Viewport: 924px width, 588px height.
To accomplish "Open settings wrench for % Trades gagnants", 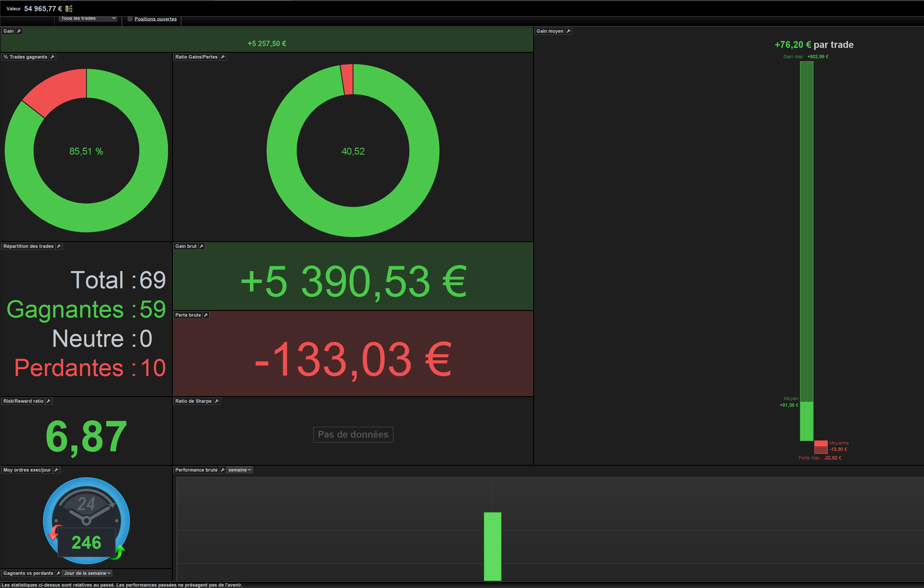I will pos(52,57).
